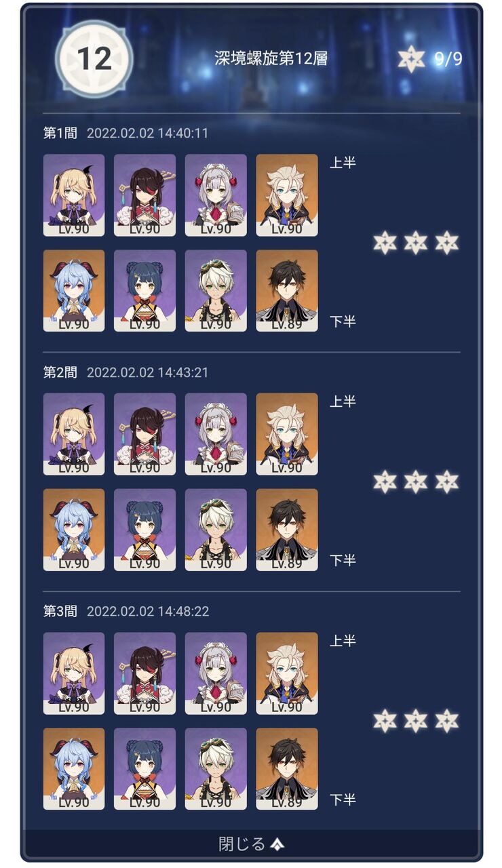
Task: Click the three stars for Chamber 2
Action: (416, 481)
